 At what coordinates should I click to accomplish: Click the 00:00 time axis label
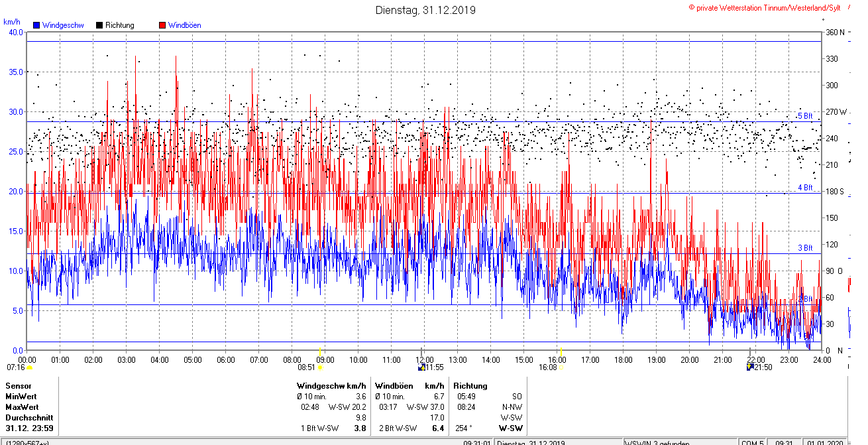[x=27, y=360]
